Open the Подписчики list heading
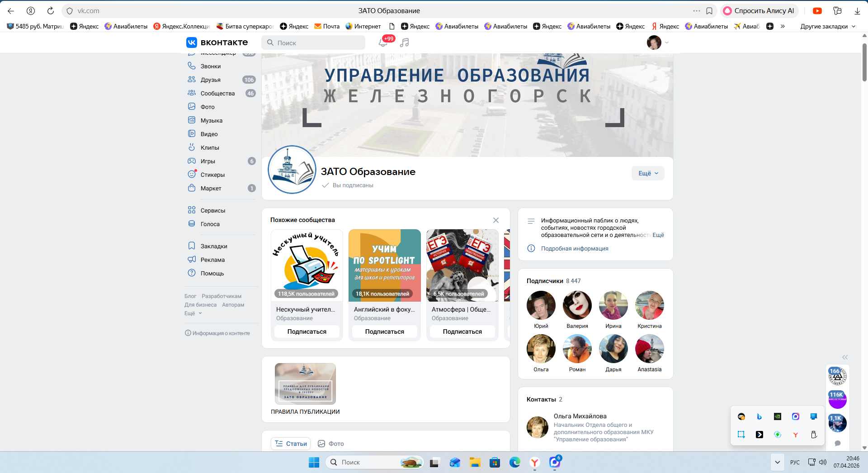The image size is (868, 473). 545,281
